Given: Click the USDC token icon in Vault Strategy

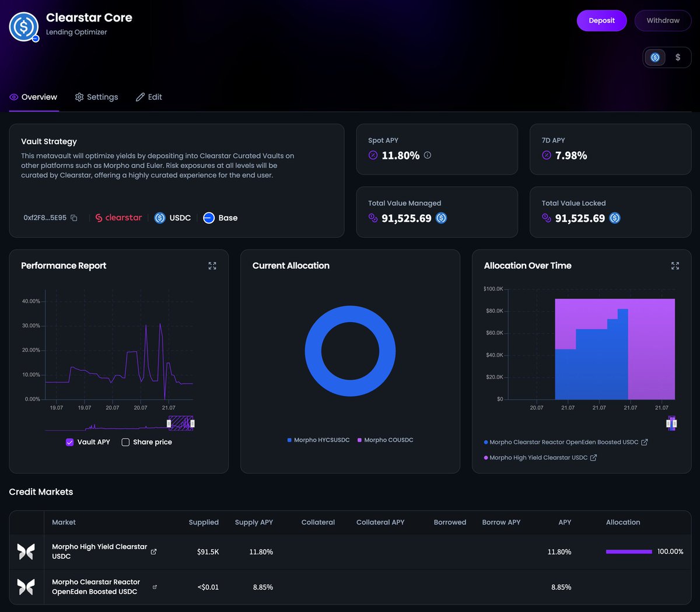Looking at the screenshot, I should pyautogui.click(x=160, y=218).
